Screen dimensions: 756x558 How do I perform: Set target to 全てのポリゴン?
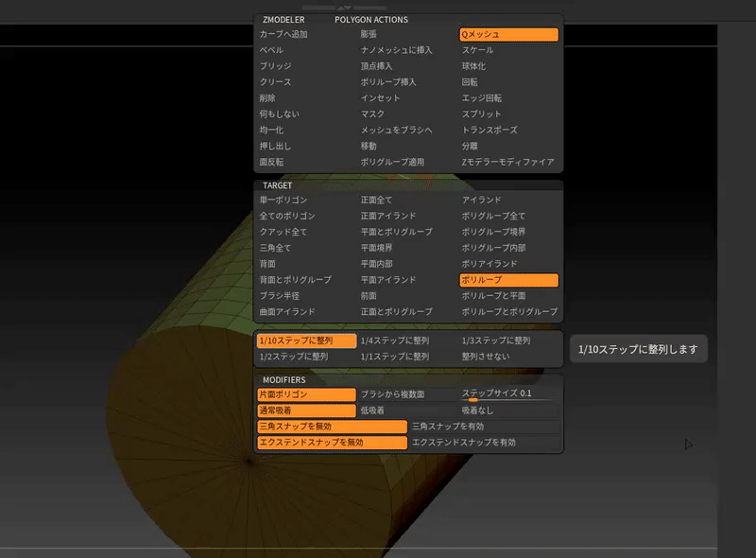pos(287,216)
